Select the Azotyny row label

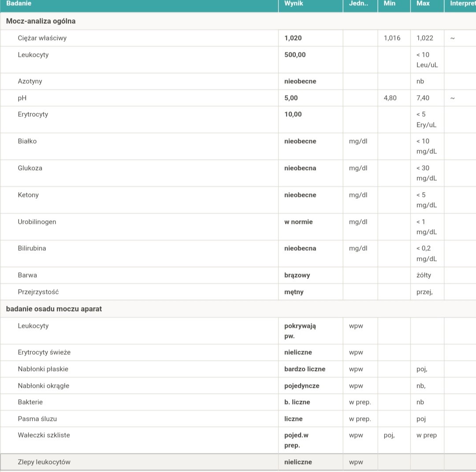[30, 81]
